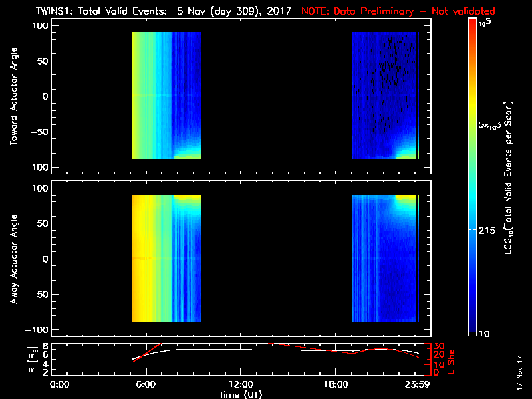Click the '17 Nov 17' date stamp
Viewport: 532px width, 399px height.
519,372
